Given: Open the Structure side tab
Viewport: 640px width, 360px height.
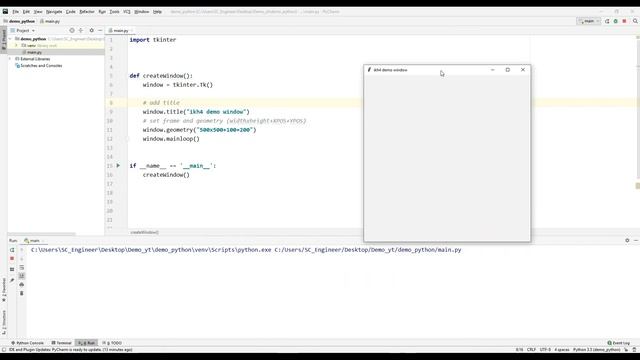Looking at the screenshot, I should tap(4, 322).
